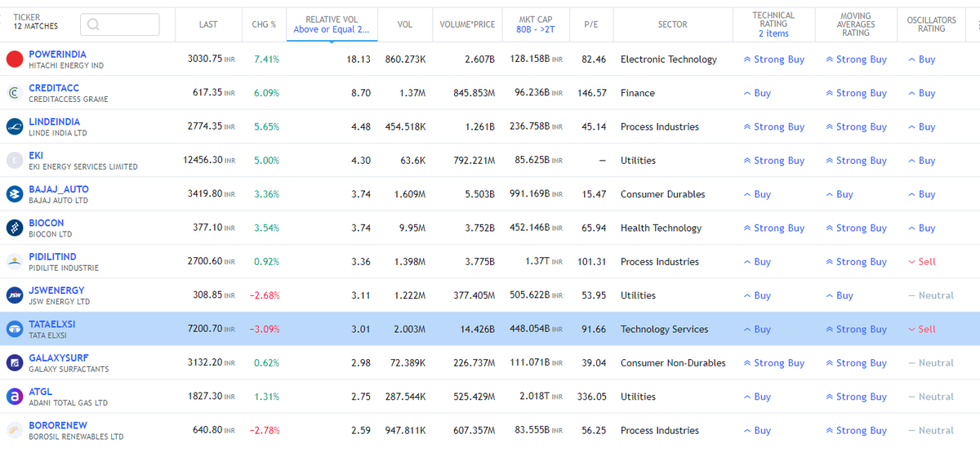980x452 pixels.
Task: Sort by the SECTOR column header
Action: pos(673,24)
